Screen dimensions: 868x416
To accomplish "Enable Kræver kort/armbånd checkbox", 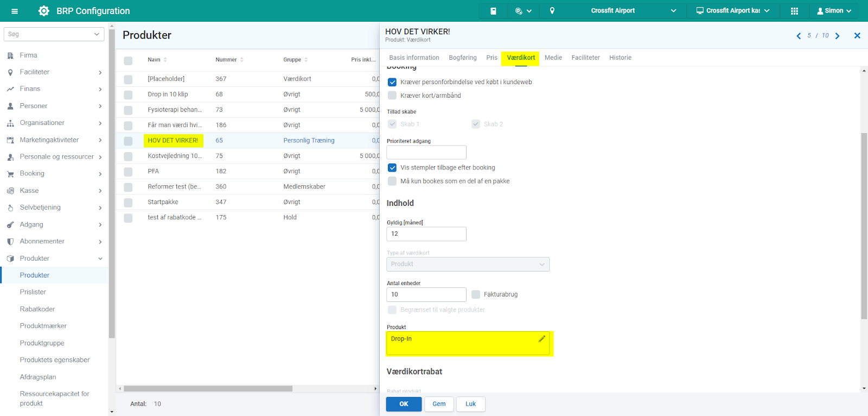I will pos(392,96).
